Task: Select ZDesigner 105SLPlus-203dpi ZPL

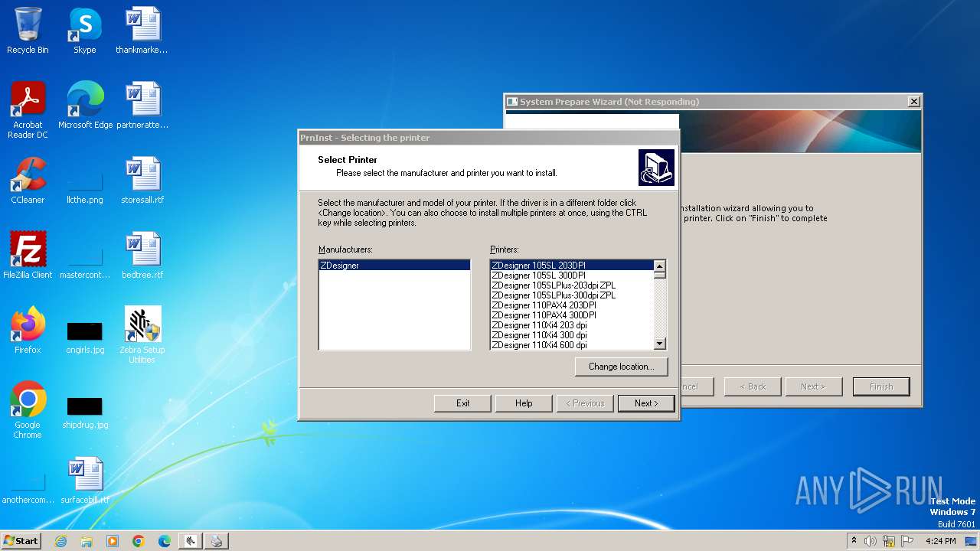Action: pos(572,285)
